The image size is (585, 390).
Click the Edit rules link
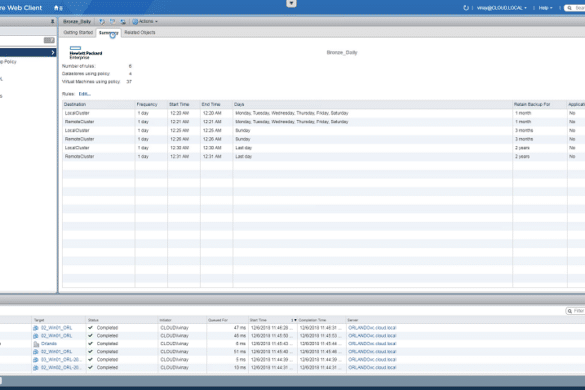tap(85, 94)
